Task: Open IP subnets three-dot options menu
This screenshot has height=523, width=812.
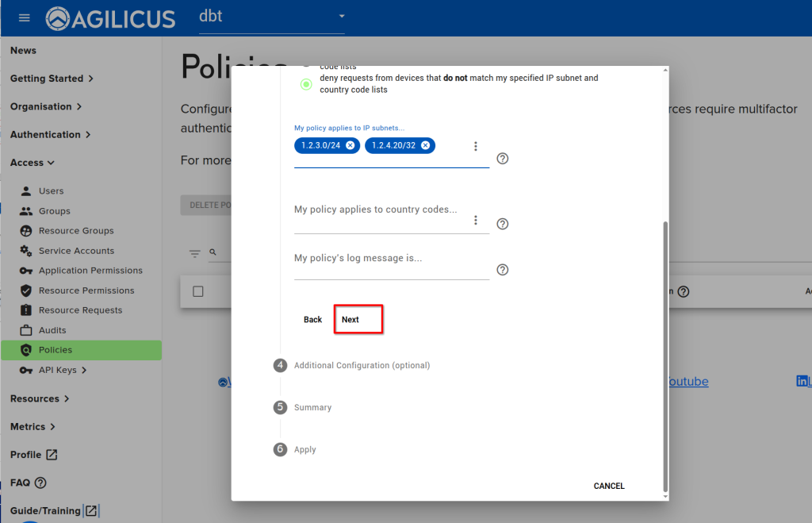Action: pos(476,146)
